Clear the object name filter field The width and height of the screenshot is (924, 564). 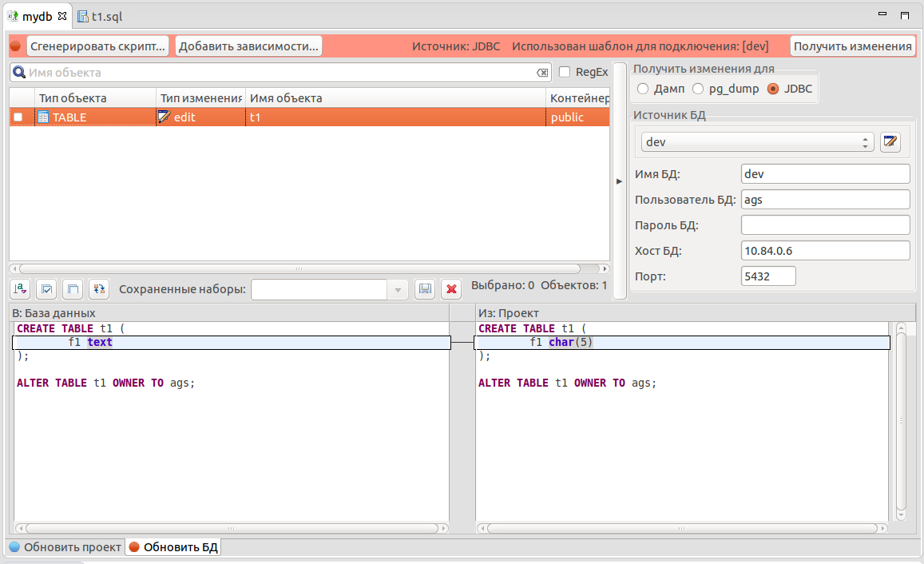click(542, 73)
